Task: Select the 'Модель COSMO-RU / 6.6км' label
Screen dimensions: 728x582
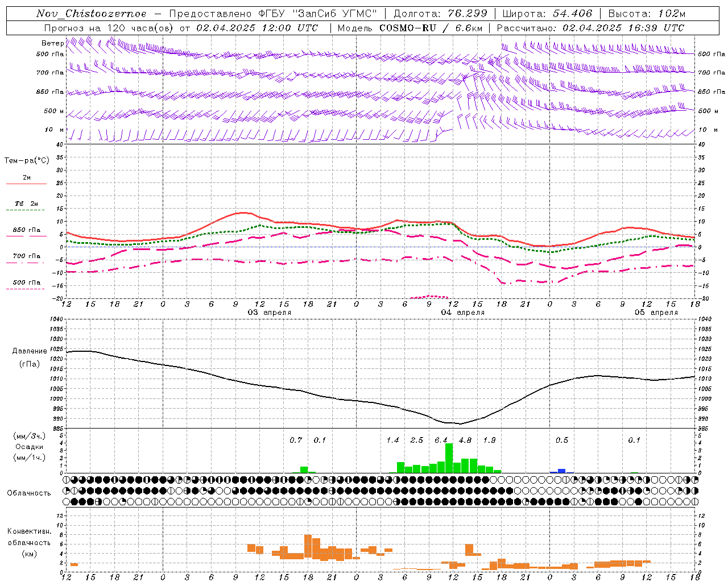Action: 409,28
